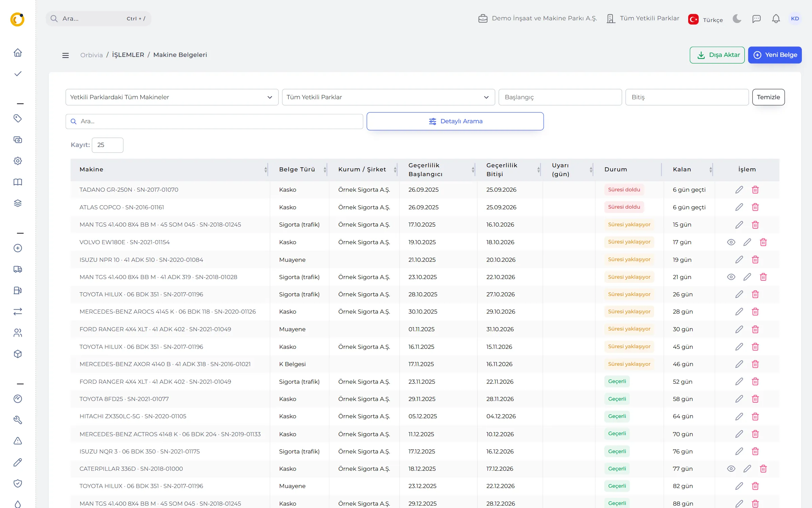812x508 pixels.
Task: Edit the CATERPILLAR 336D document
Action: [747, 468]
